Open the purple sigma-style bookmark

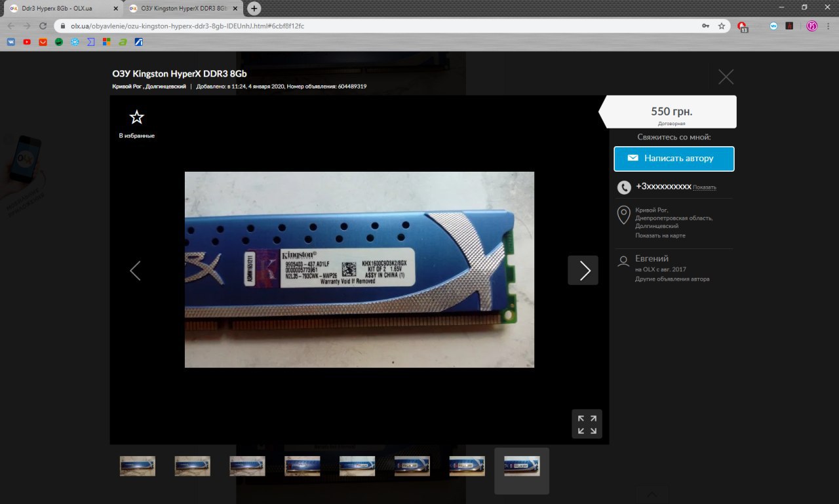(x=90, y=42)
